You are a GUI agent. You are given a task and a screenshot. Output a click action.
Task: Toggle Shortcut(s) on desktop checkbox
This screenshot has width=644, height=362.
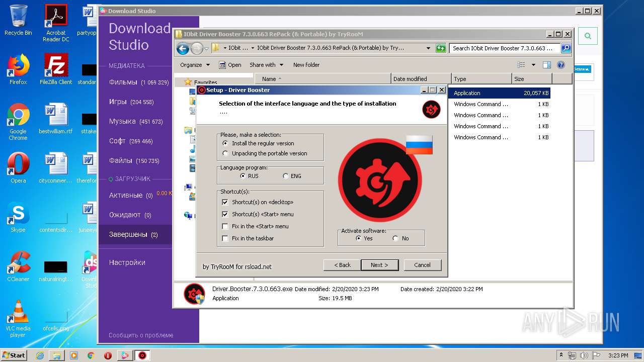(258, 202)
